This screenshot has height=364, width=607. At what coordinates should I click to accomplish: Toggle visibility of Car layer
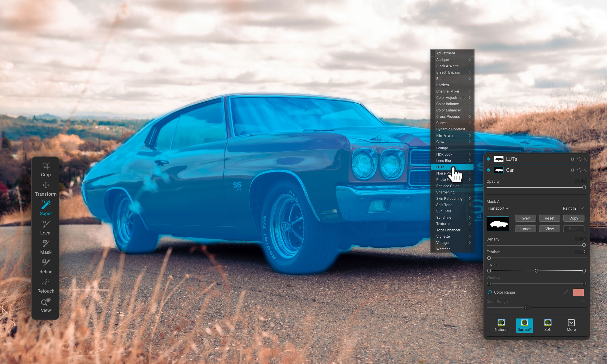pyautogui.click(x=489, y=170)
